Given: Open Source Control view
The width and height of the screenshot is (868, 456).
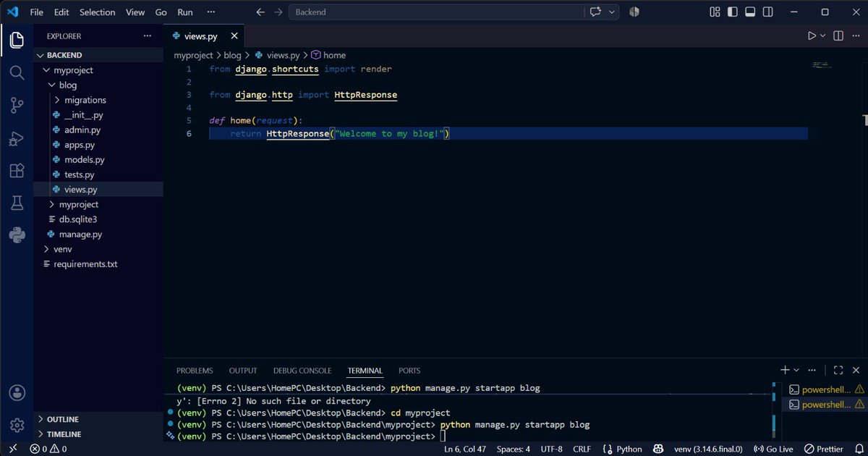Looking at the screenshot, I should pos(17,106).
